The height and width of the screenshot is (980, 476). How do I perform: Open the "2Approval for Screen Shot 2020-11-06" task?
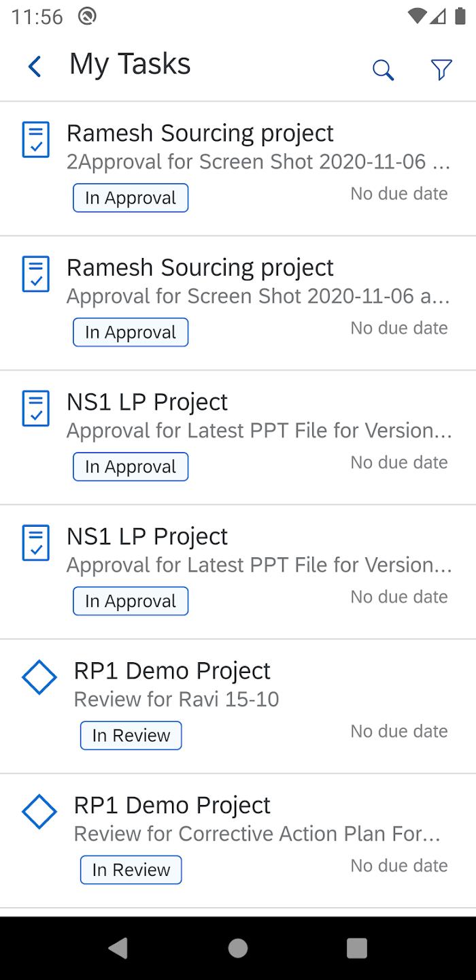click(x=258, y=162)
